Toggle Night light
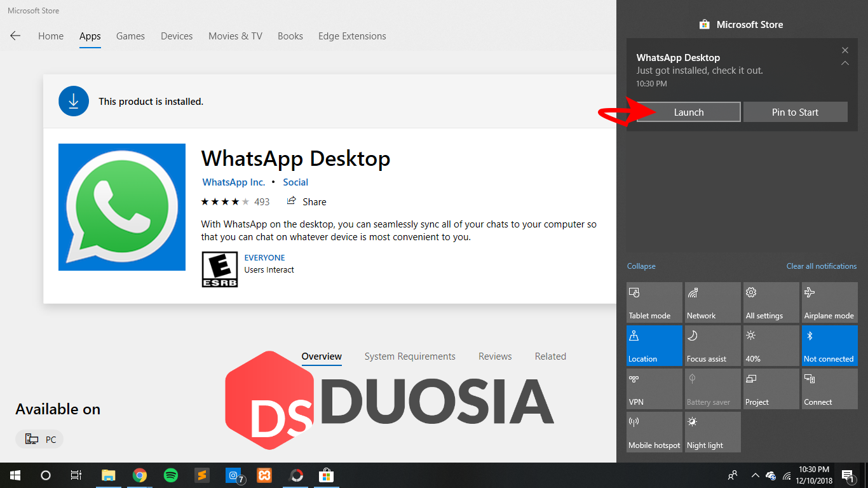This screenshot has width=868, height=488. (713, 432)
